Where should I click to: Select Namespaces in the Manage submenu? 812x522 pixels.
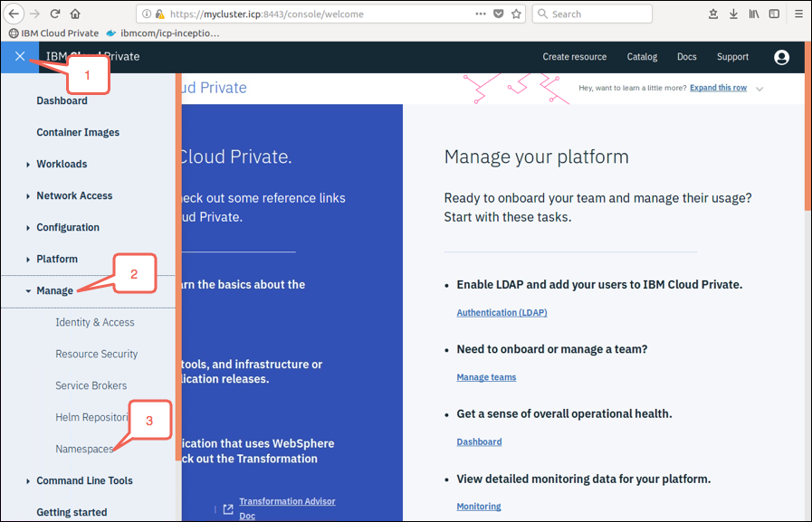point(84,449)
